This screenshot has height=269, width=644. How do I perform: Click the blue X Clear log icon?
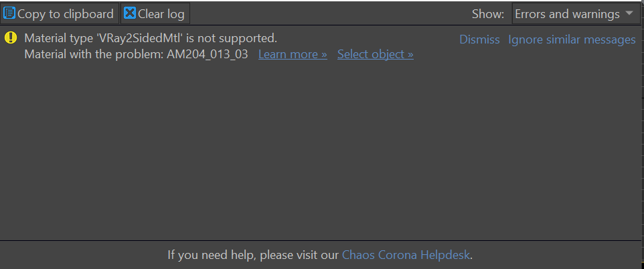pyautogui.click(x=130, y=13)
